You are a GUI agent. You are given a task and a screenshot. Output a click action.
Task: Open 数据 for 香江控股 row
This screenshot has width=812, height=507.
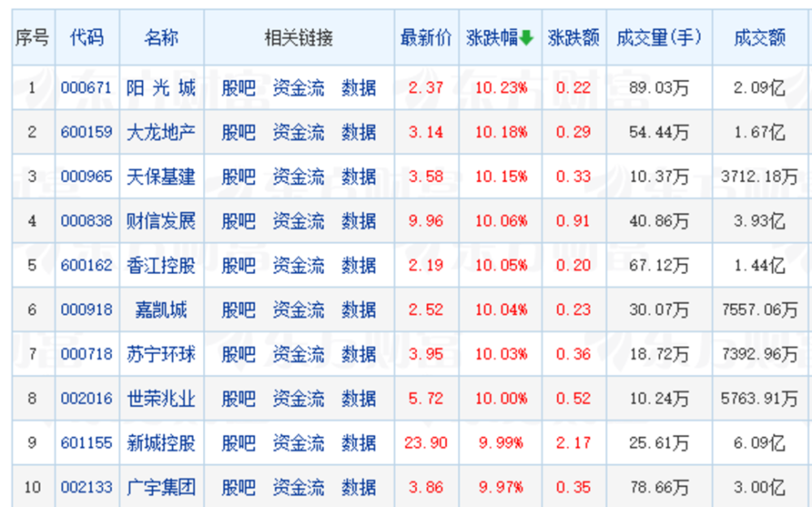(359, 266)
